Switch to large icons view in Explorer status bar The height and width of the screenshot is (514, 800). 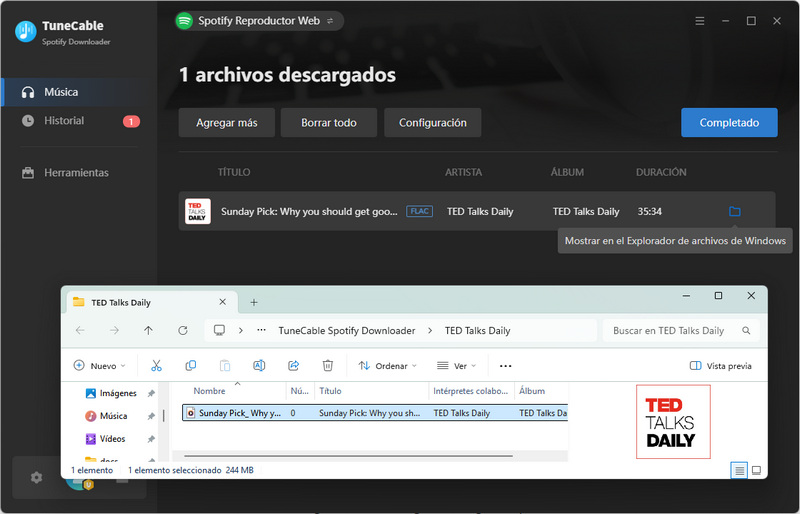756,470
